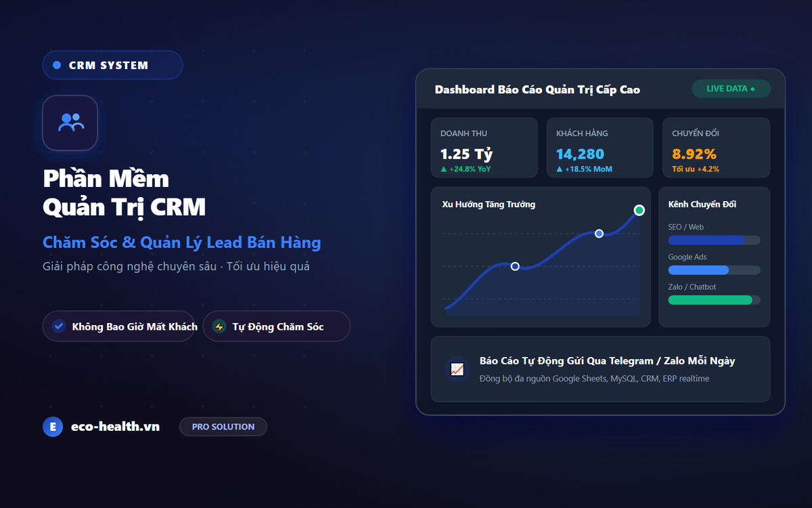Click the Giải pháp công nghệ chuyên sâu tagline
Viewport: 812px width, 508px height.
coord(177,266)
